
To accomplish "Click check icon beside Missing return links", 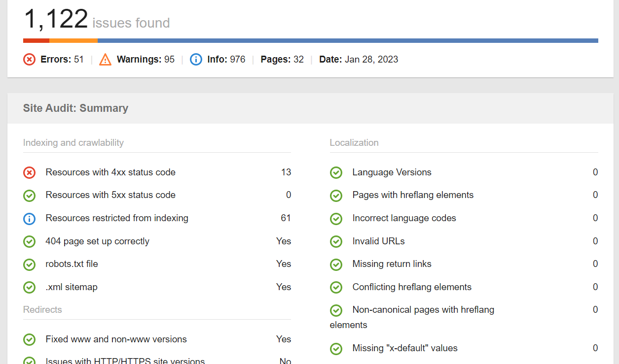I will point(336,264).
